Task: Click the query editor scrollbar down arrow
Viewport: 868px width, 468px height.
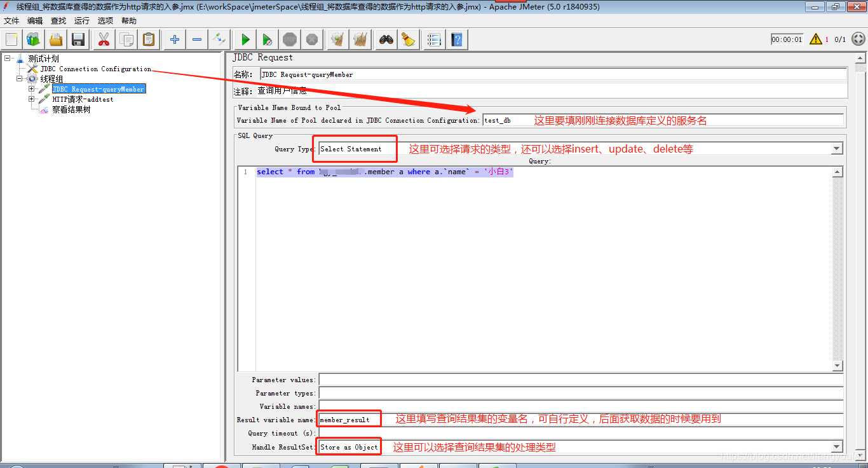Action: [837, 366]
